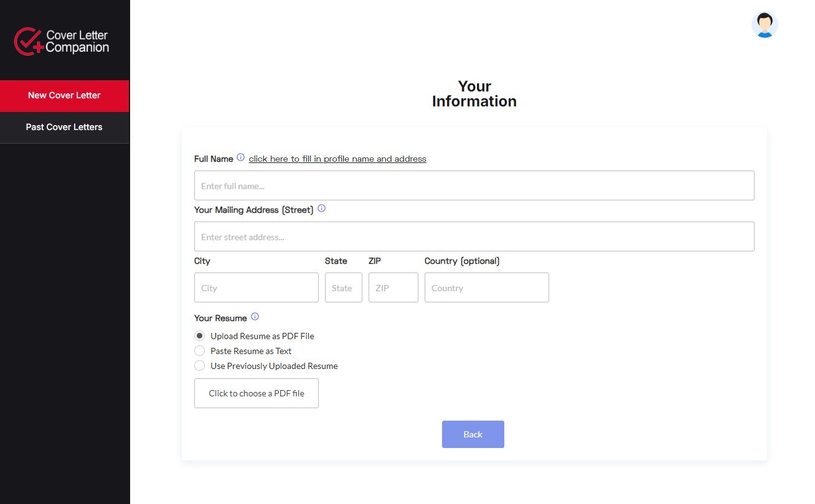Image resolution: width=815 pixels, height=504 pixels.
Task: Click the Cover Letter Companion logo
Action: tap(62, 41)
